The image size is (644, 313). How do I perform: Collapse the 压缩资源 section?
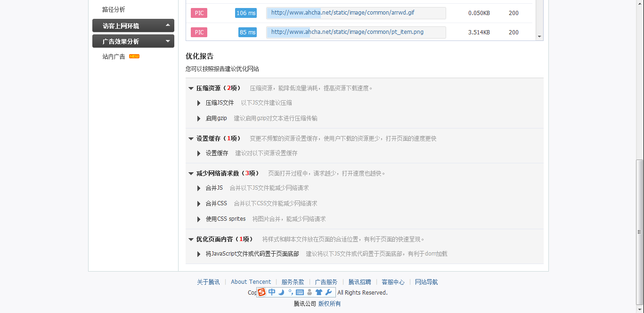pos(191,88)
